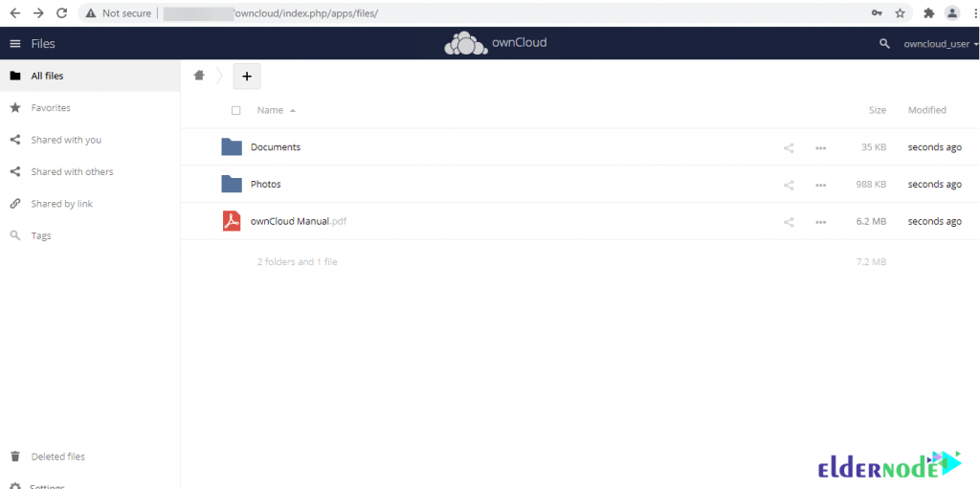This screenshot has width=980, height=489.
Task: Open the Documents folder icon
Action: tap(232, 147)
